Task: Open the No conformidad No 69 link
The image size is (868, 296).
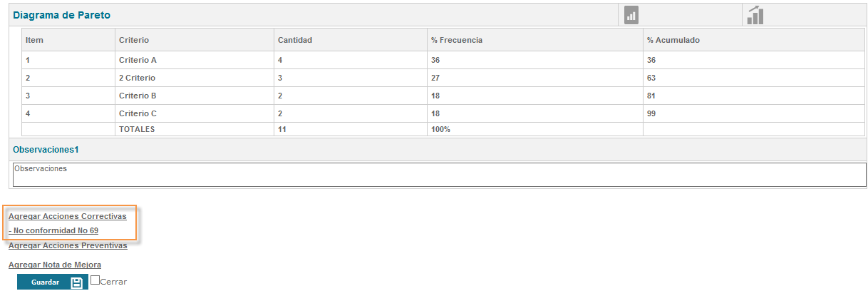Action: click(x=53, y=230)
